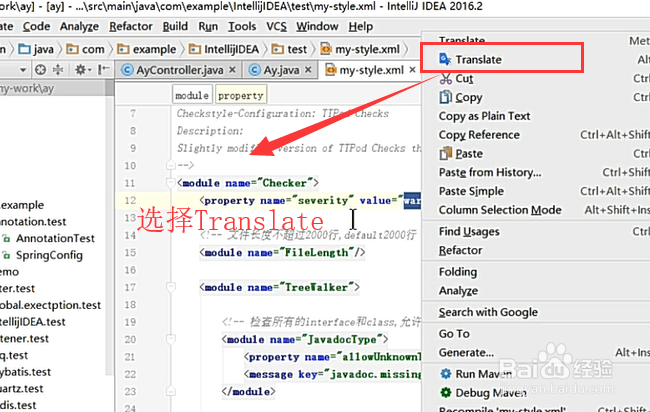Open the Tools menu
Image resolution: width=650 pixels, height=412 pixels.
tap(242, 27)
